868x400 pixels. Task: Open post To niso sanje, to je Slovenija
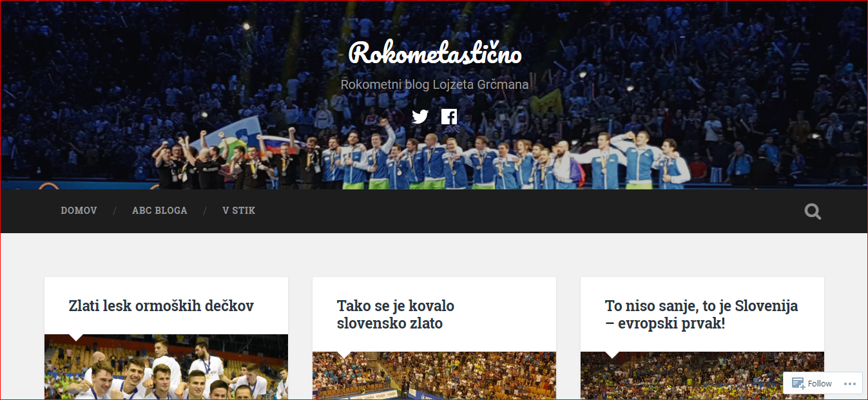click(x=702, y=314)
